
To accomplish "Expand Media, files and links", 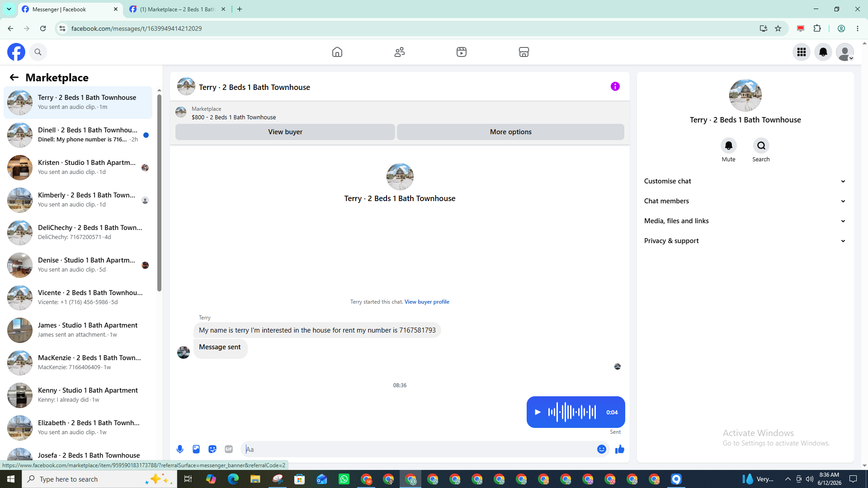I will 745,221.
